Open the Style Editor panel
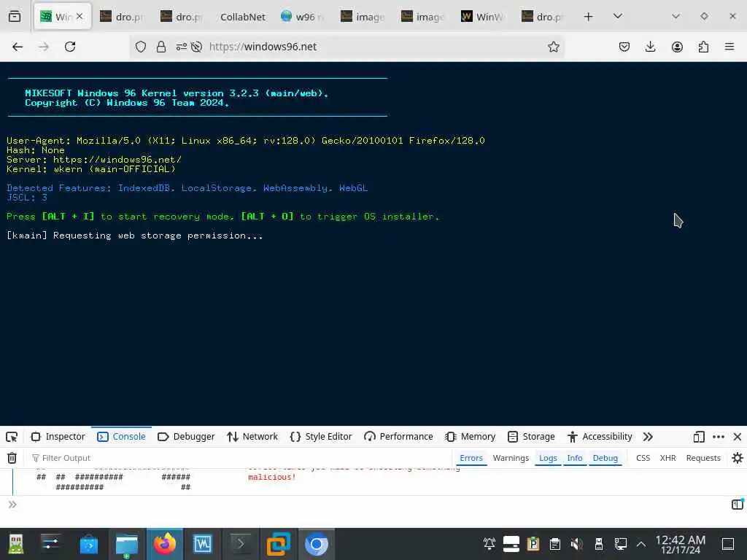Screen dimensions: 747x560 coord(321,437)
